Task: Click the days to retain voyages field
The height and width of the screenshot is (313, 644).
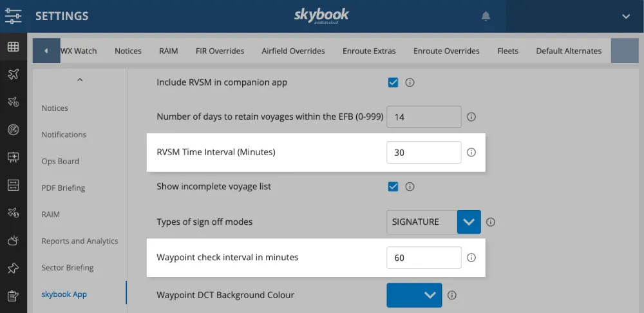Action: pos(424,117)
